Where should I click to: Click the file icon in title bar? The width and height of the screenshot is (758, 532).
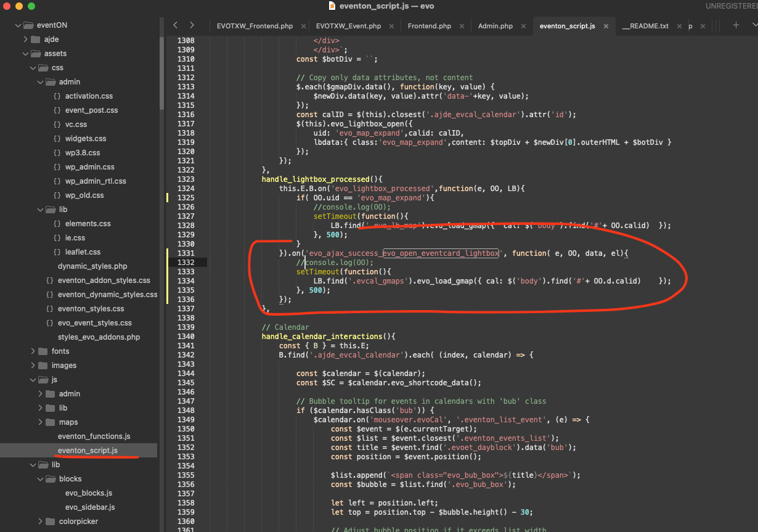pos(332,6)
